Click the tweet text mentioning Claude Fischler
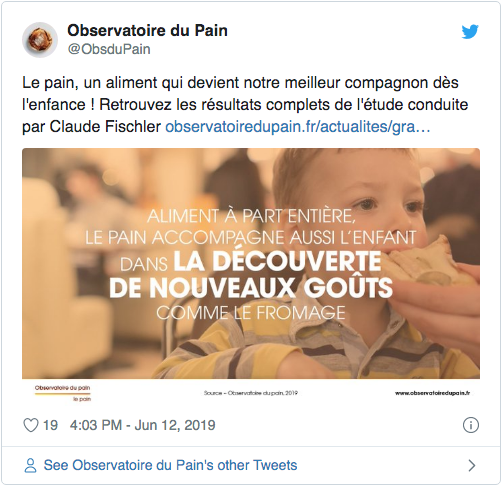502x486 pixels. (x=245, y=105)
